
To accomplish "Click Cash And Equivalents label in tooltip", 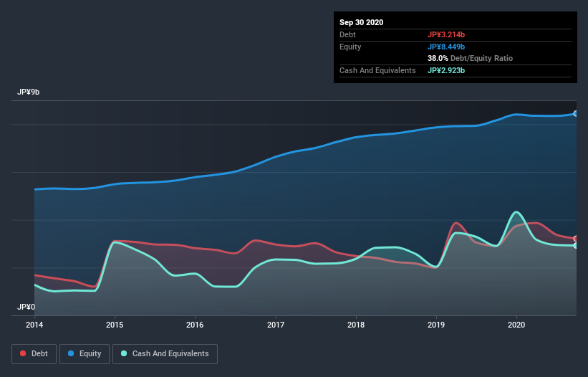I will coord(377,70).
